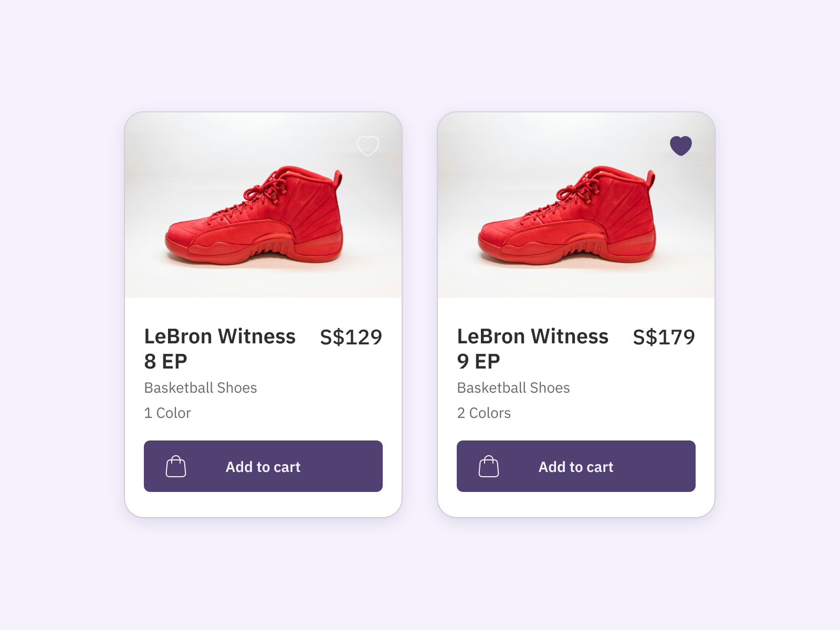Click the '2 Colors' text
840x630 pixels.
[484, 413]
